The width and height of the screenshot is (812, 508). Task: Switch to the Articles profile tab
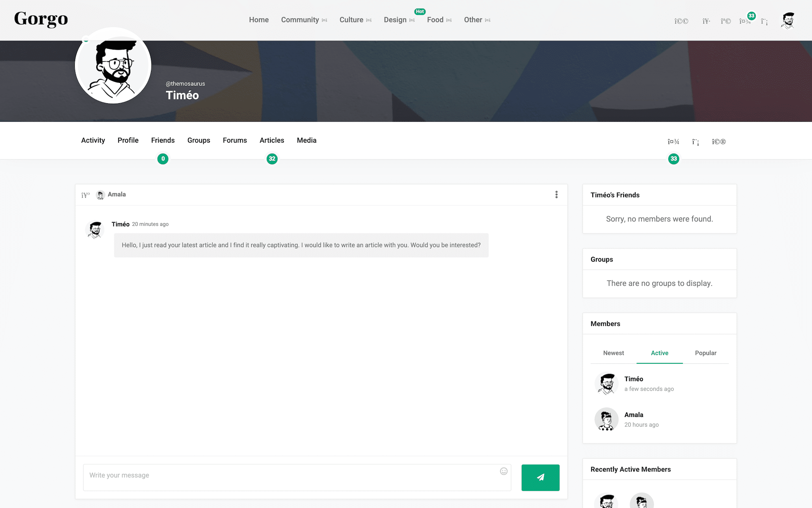(x=272, y=140)
